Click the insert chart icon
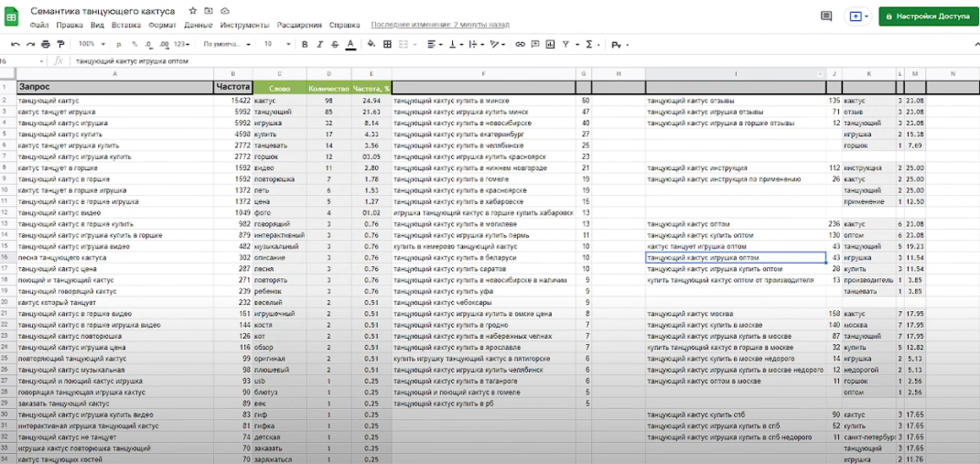The image size is (980, 464). [550, 45]
